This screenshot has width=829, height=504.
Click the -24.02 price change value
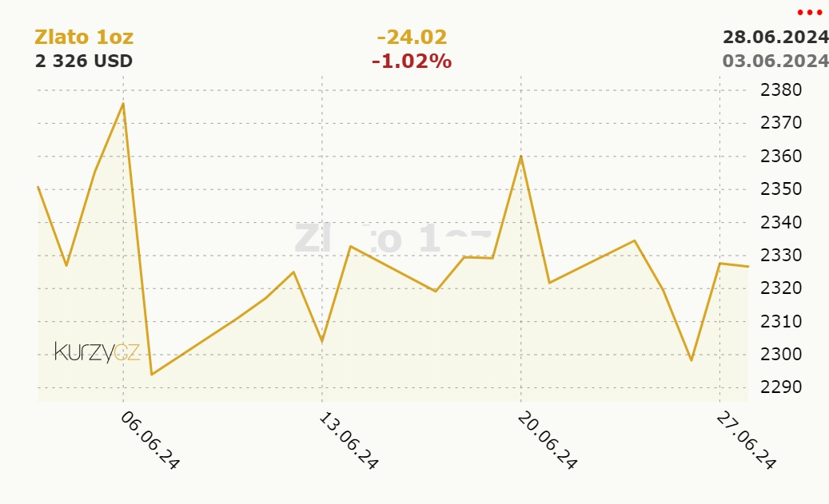(412, 37)
